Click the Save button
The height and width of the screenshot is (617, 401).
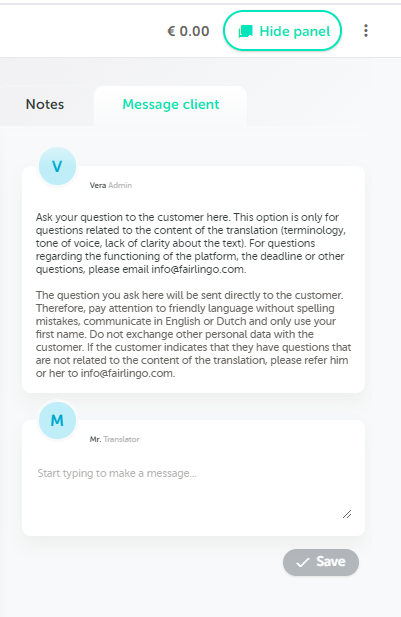point(321,562)
